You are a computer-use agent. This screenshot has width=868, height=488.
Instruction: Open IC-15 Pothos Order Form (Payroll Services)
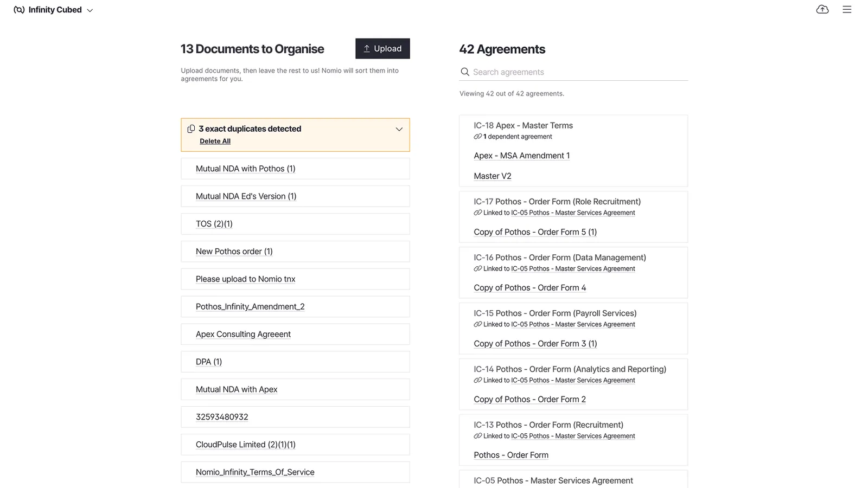tap(555, 313)
